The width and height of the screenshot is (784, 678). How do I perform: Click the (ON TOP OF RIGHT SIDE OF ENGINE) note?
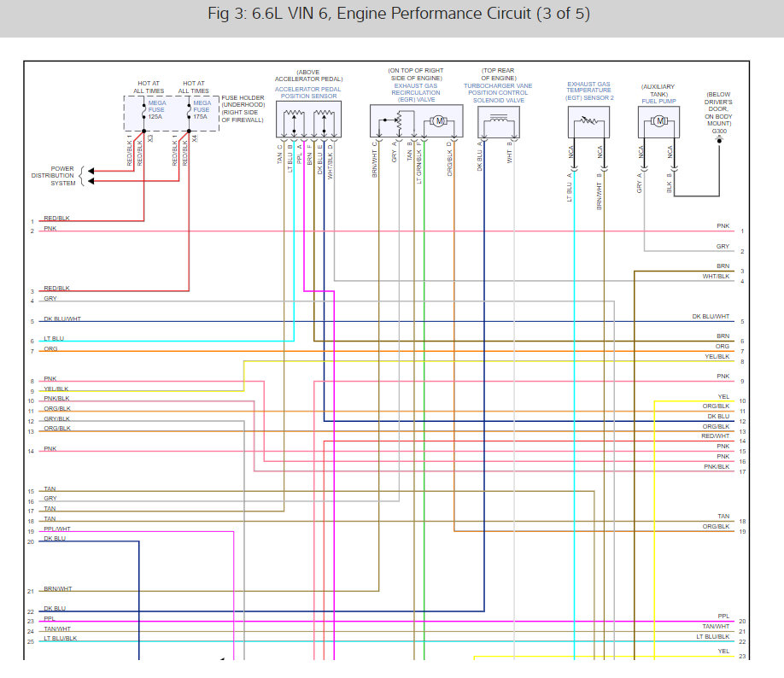coord(416,74)
